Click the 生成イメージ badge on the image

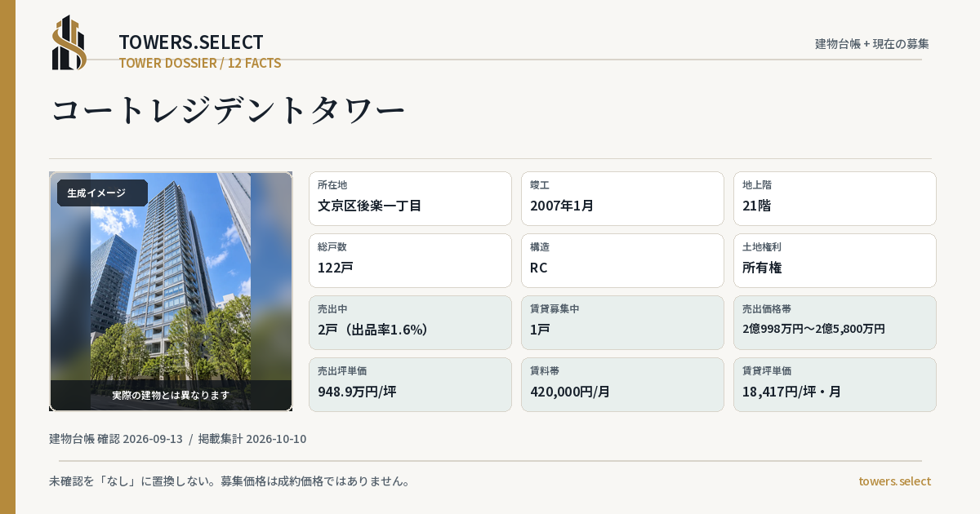coord(102,193)
